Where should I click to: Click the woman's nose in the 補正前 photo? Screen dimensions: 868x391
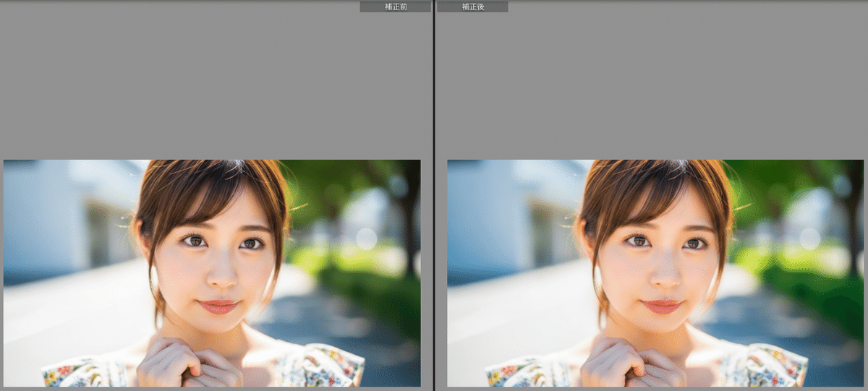[x=221, y=272]
